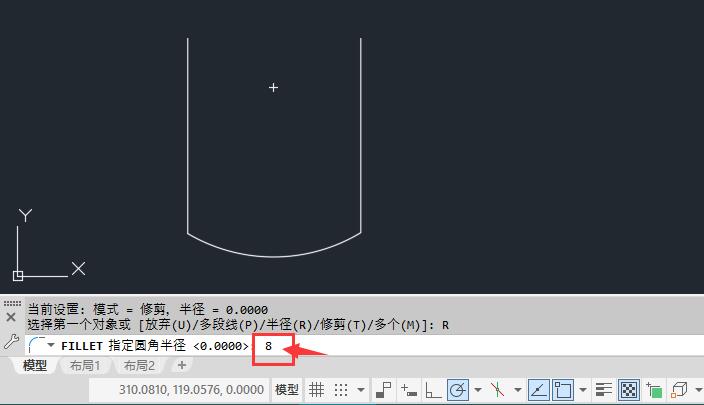Toggle transparency checkerboard icon
Viewport: 704px width, 405px height.
click(629, 390)
